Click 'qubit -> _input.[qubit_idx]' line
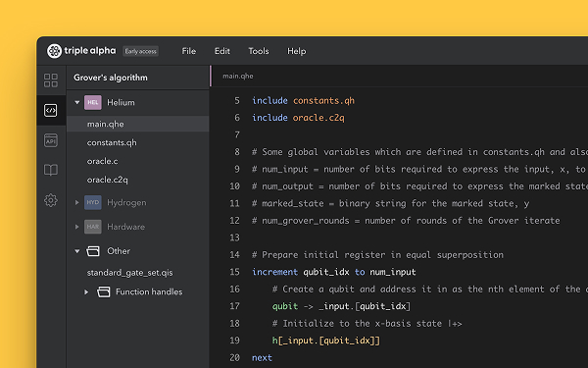 pos(341,306)
